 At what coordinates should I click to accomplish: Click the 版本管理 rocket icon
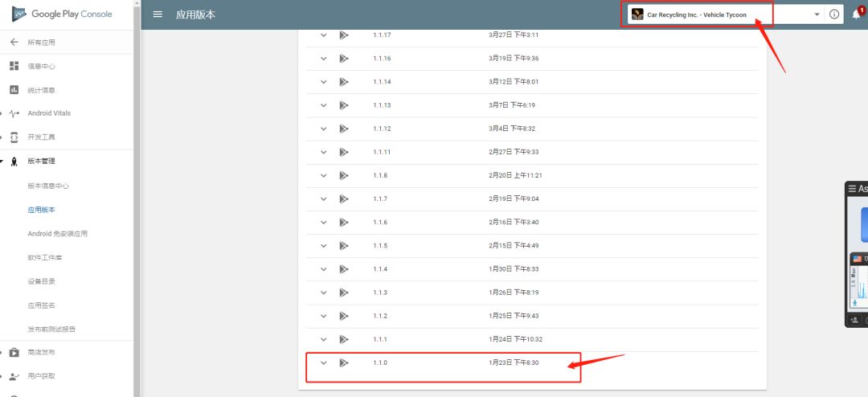[x=14, y=162]
